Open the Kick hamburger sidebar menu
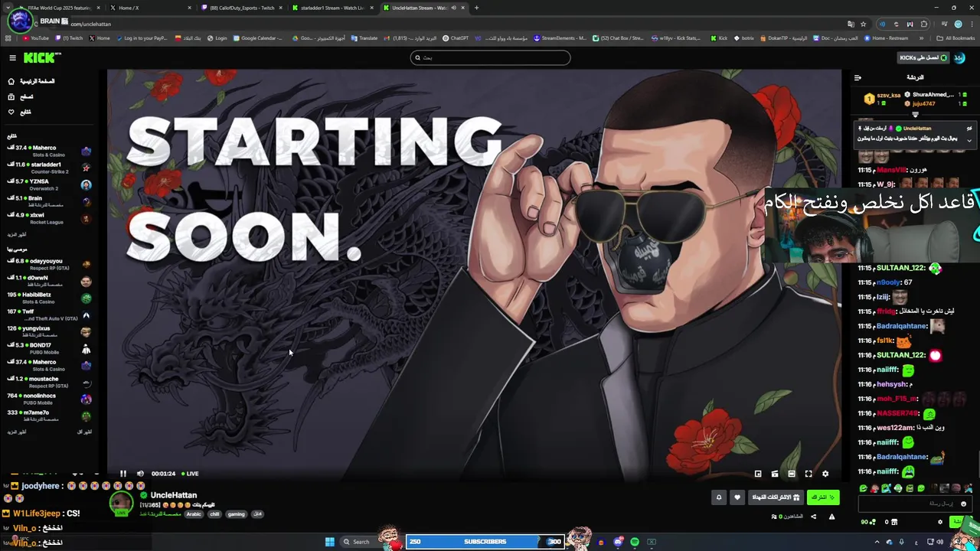The height and width of the screenshot is (551, 980). (12, 57)
